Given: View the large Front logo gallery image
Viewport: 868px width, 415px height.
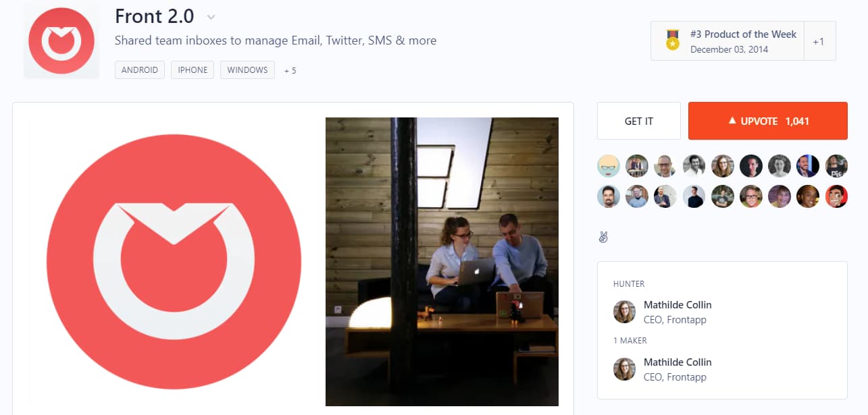Looking at the screenshot, I should [x=174, y=262].
